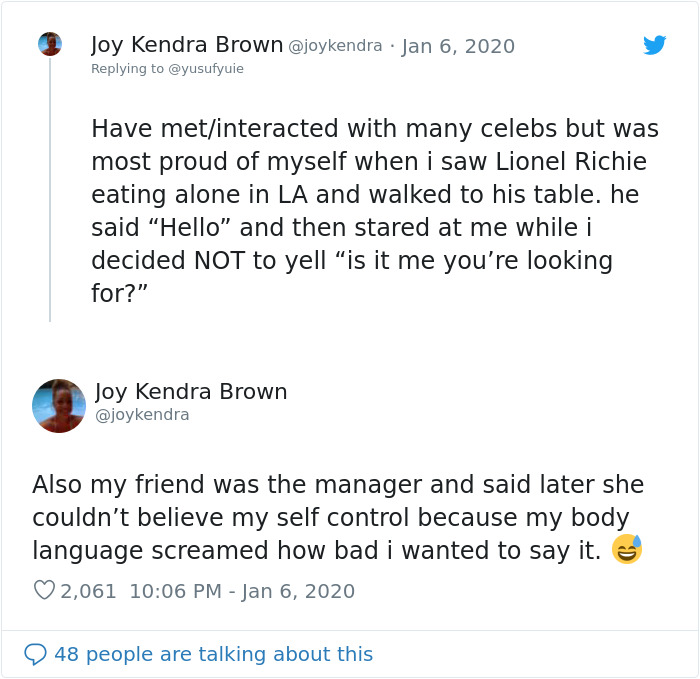
Task: Click the speech bubble conversation icon
Action: [35, 654]
